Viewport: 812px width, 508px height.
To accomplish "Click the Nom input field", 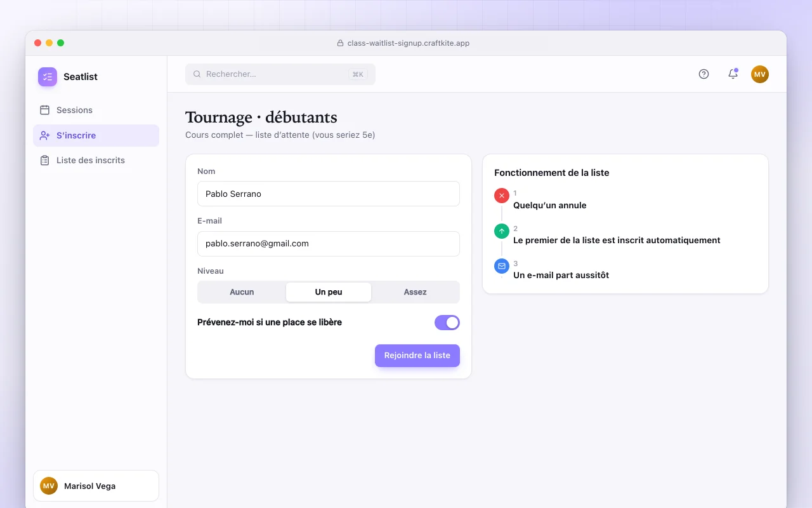I will (329, 194).
